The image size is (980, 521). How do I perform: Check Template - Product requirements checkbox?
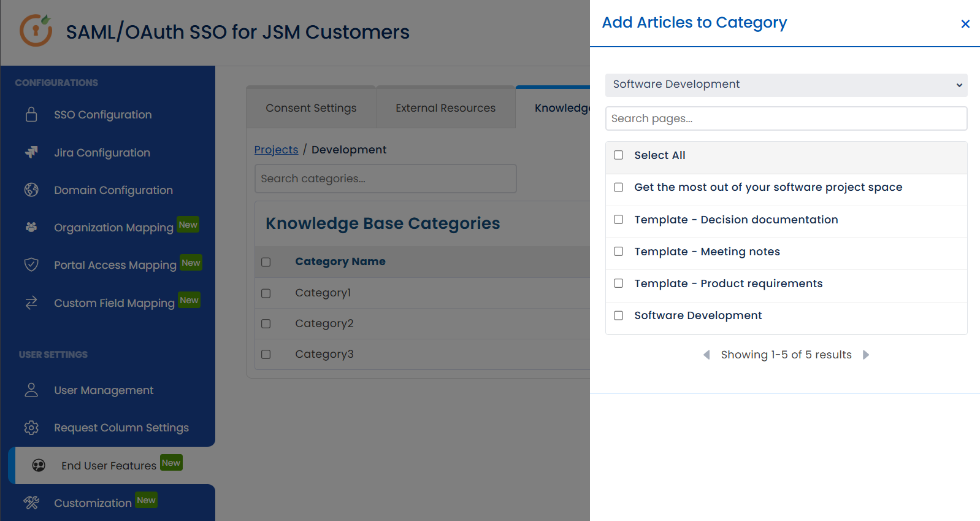click(619, 284)
